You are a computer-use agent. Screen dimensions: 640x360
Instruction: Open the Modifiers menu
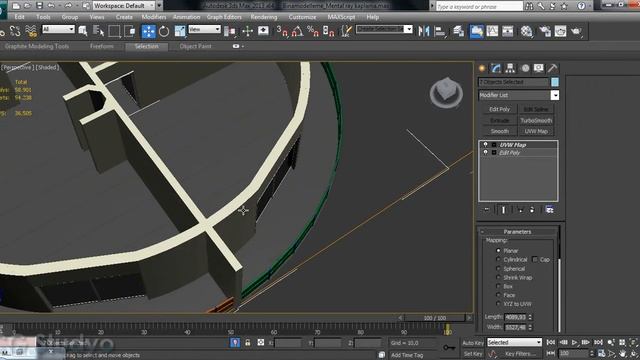tap(153, 17)
